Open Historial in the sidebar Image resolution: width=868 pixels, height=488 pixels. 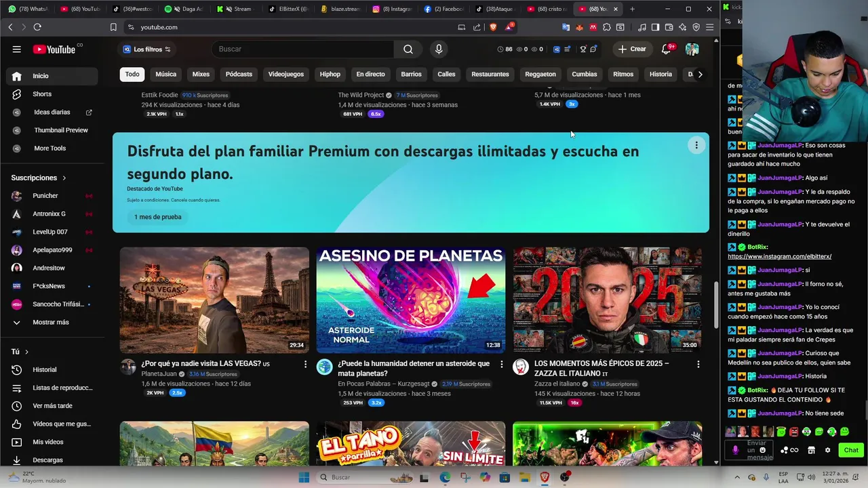pos(52,369)
